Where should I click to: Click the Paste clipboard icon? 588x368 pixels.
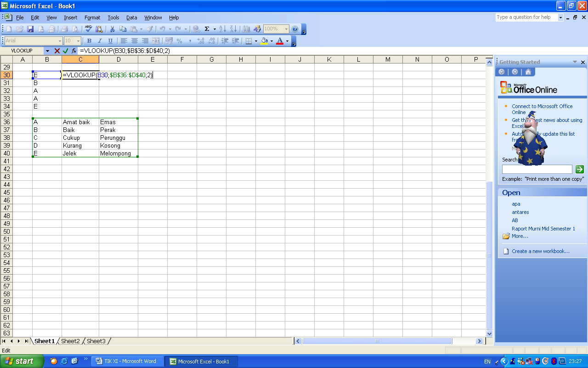pos(133,29)
